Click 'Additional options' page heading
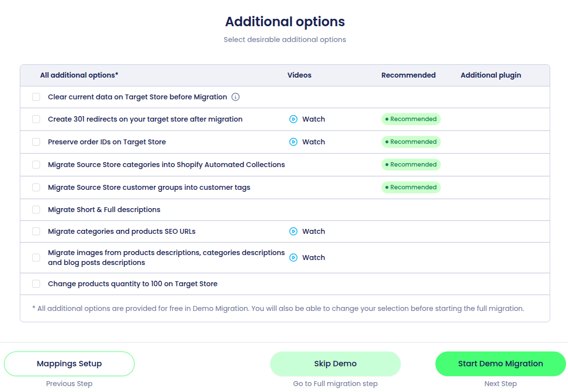The width and height of the screenshot is (568, 392). [284, 22]
